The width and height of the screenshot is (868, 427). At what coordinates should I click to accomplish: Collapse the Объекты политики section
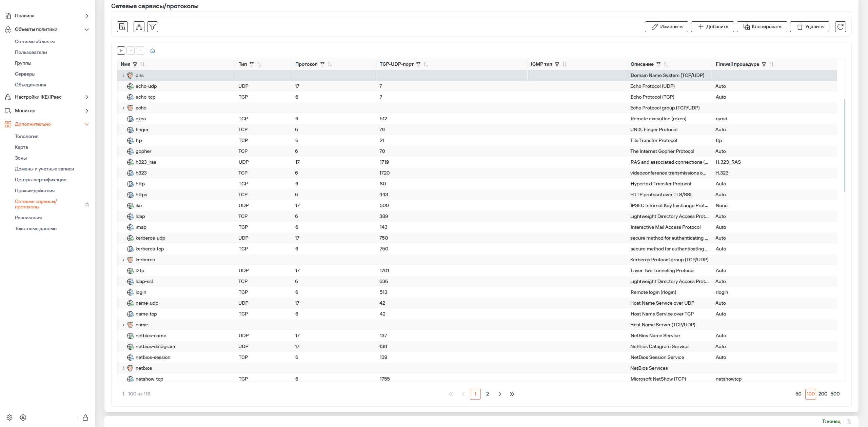click(87, 29)
